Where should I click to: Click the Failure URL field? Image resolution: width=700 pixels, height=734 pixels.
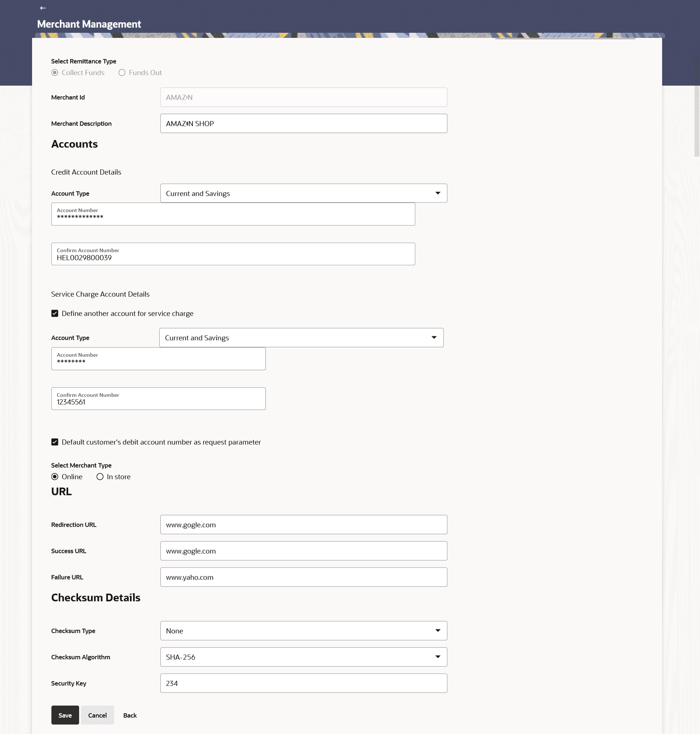point(303,577)
